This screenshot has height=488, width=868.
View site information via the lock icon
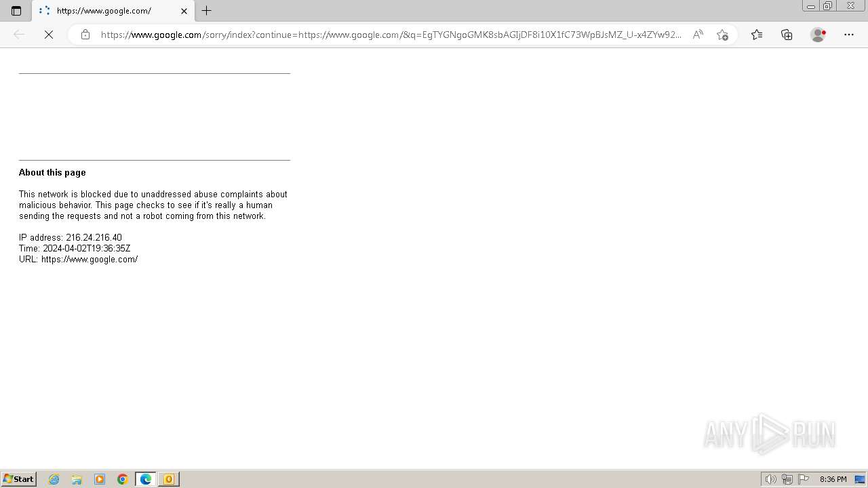click(x=85, y=35)
